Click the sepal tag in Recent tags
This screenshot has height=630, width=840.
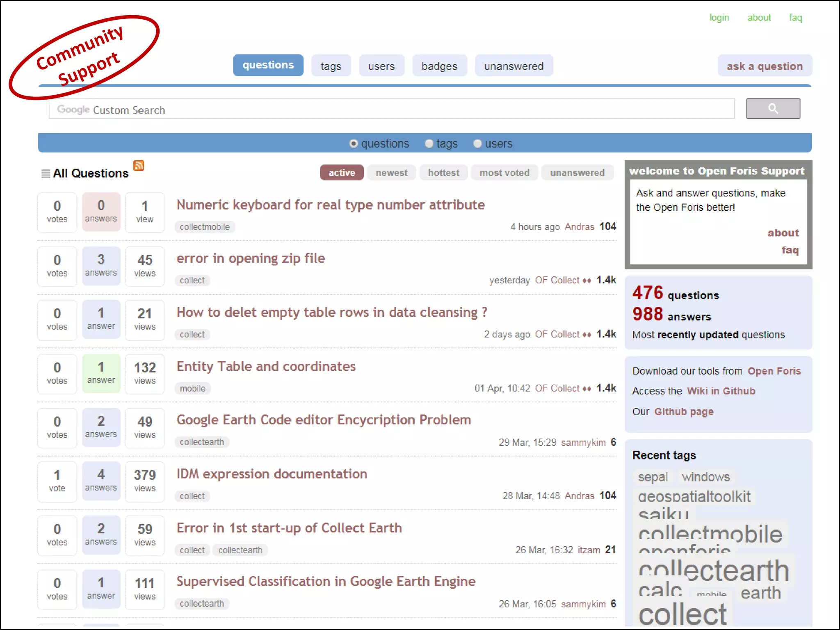[653, 477]
